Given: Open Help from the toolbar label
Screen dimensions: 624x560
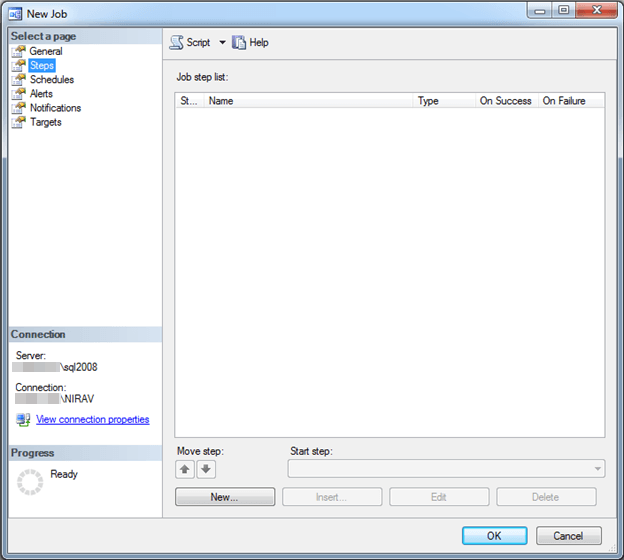Looking at the screenshot, I should pos(259,43).
